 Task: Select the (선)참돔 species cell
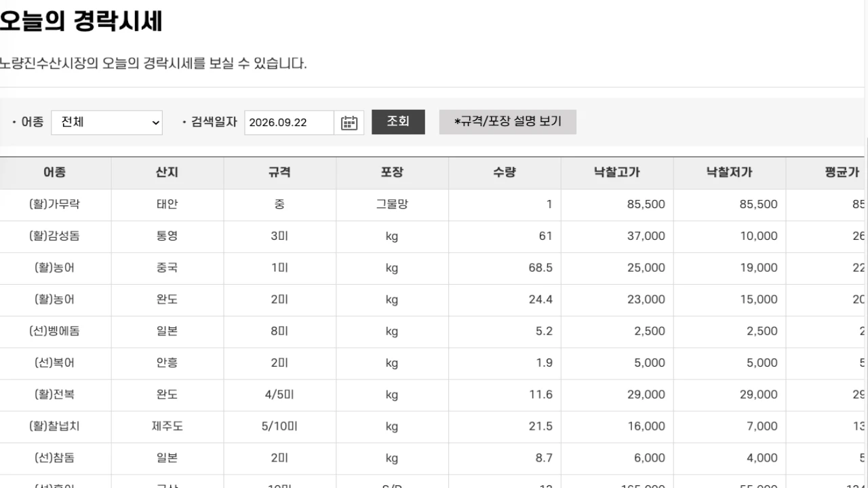coord(55,458)
